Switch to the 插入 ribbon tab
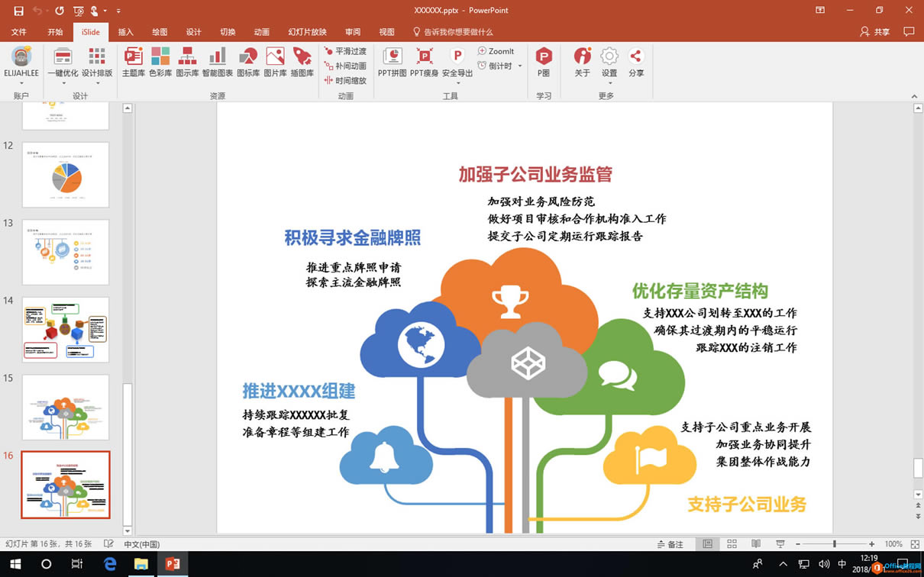The height and width of the screenshot is (577, 924). coord(124,32)
